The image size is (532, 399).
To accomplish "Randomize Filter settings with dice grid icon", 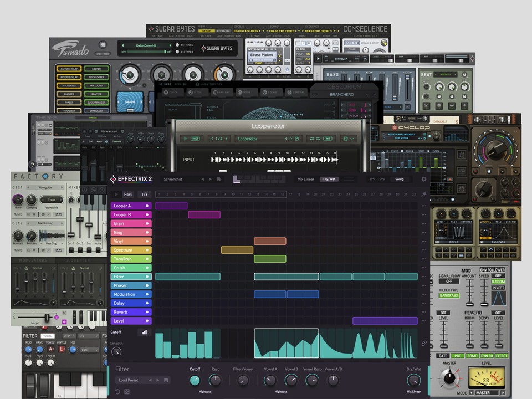I will [127, 392].
